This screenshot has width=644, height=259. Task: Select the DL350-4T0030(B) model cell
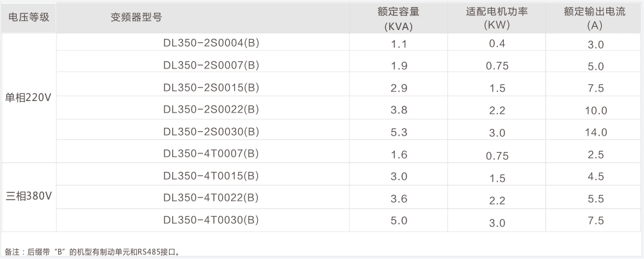pos(211,219)
